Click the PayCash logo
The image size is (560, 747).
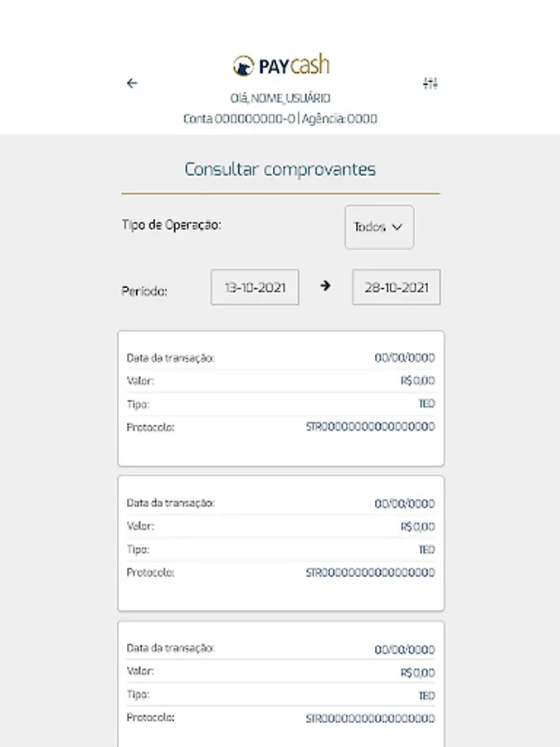pyautogui.click(x=280, y=66)
